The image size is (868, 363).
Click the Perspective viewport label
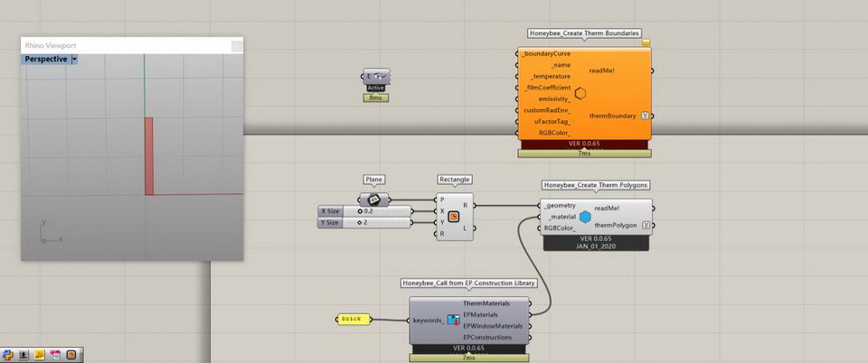coord(45,59)
